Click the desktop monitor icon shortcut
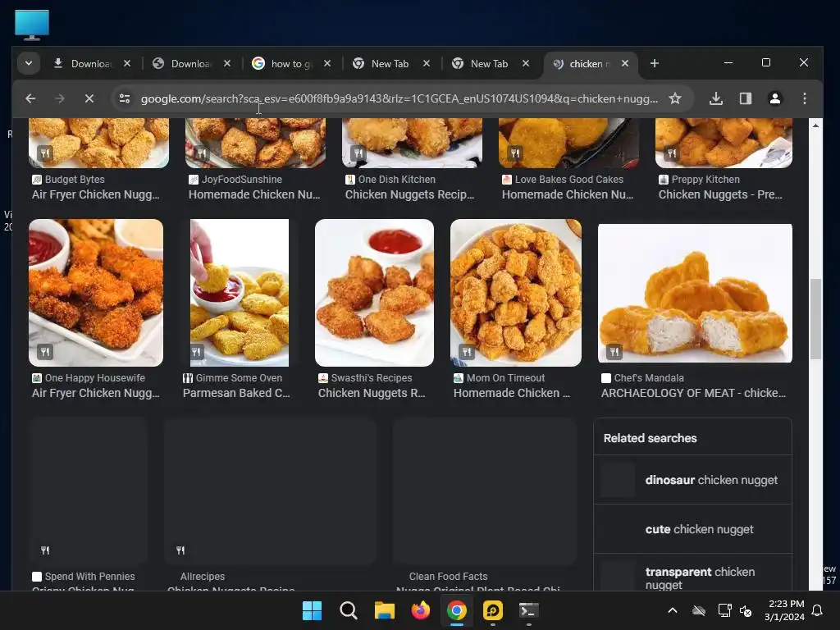 click(x=32, y=25)
